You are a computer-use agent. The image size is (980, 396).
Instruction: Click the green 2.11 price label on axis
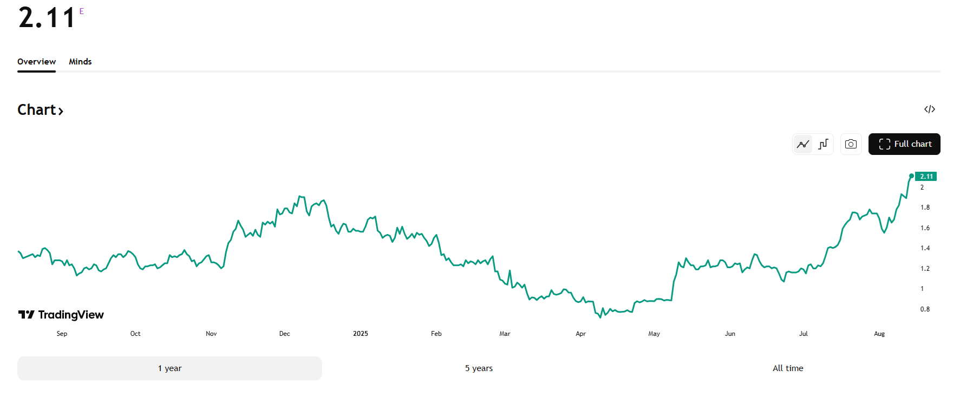tap(926, 177)
